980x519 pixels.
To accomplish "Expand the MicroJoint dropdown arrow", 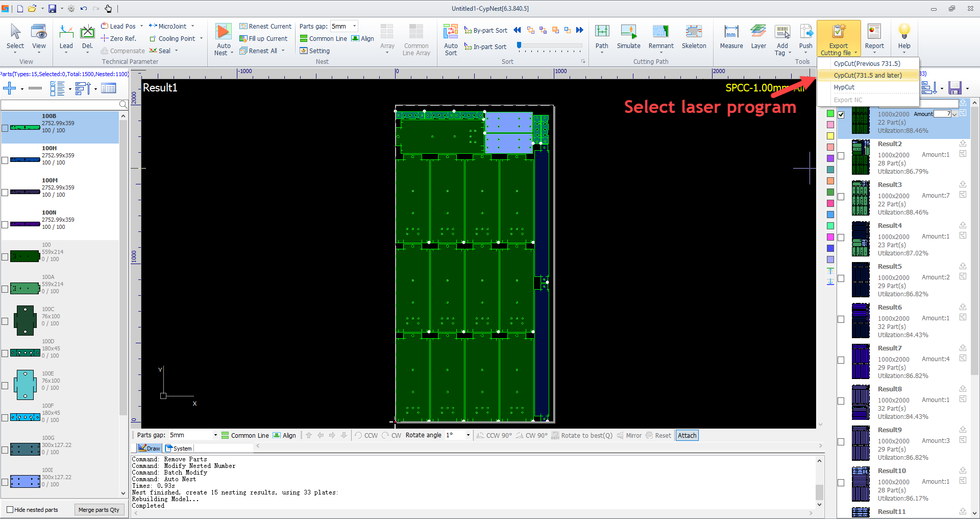I will coord(192,26).
